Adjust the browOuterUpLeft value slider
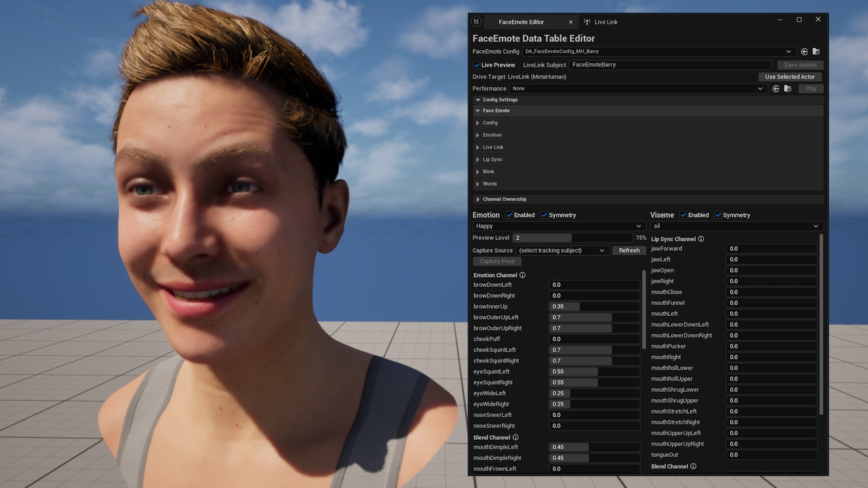This screenshot has width=868, height=488. click(x=594, y=317)
